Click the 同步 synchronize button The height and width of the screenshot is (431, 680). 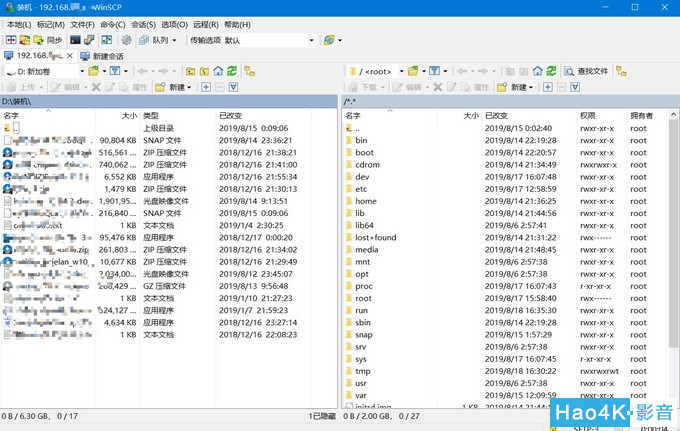pyautogui.click(x=48, y=40)
